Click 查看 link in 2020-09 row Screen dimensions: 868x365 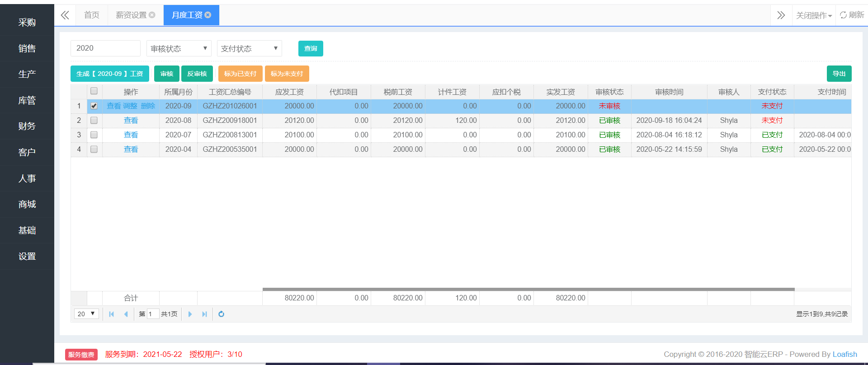(114, 106)
